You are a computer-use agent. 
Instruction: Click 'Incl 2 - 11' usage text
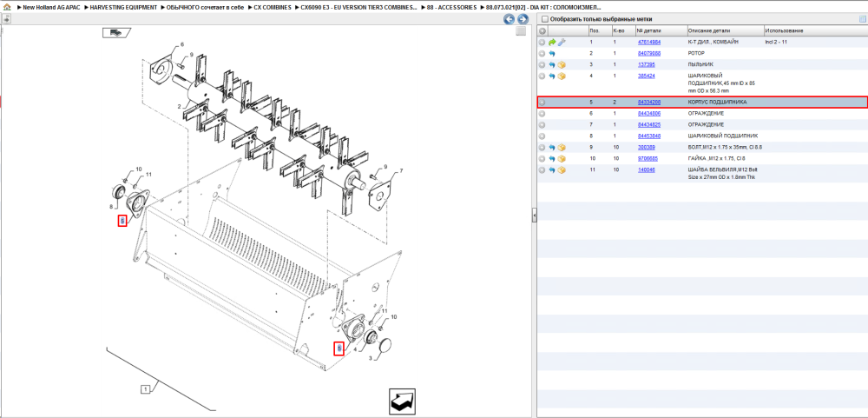pos(775,42)
